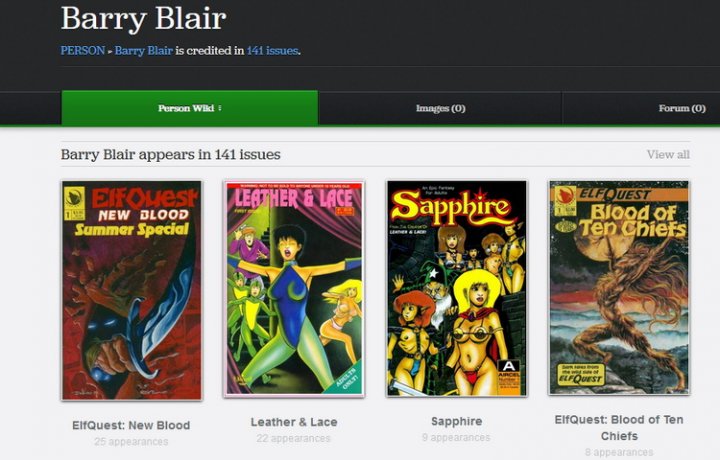Click the Sapphire title link
This screenshot has height=460, width=720.
coord(457,421)
